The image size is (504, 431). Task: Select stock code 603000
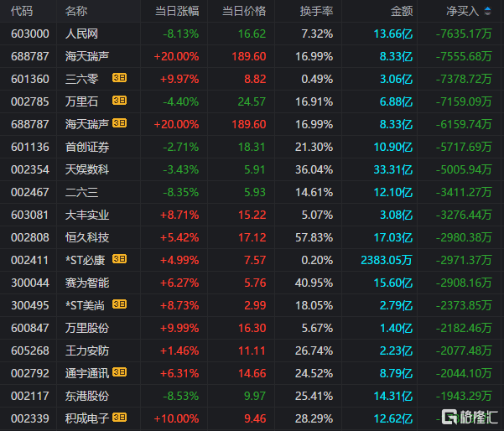tap(30, 34)
